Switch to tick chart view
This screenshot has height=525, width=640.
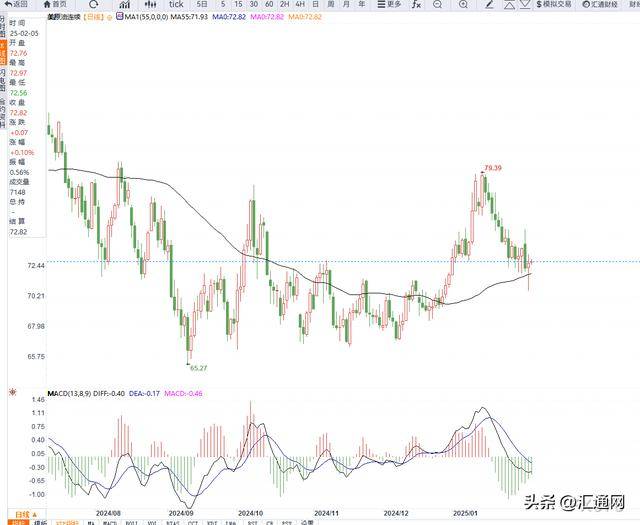point(175,5)
